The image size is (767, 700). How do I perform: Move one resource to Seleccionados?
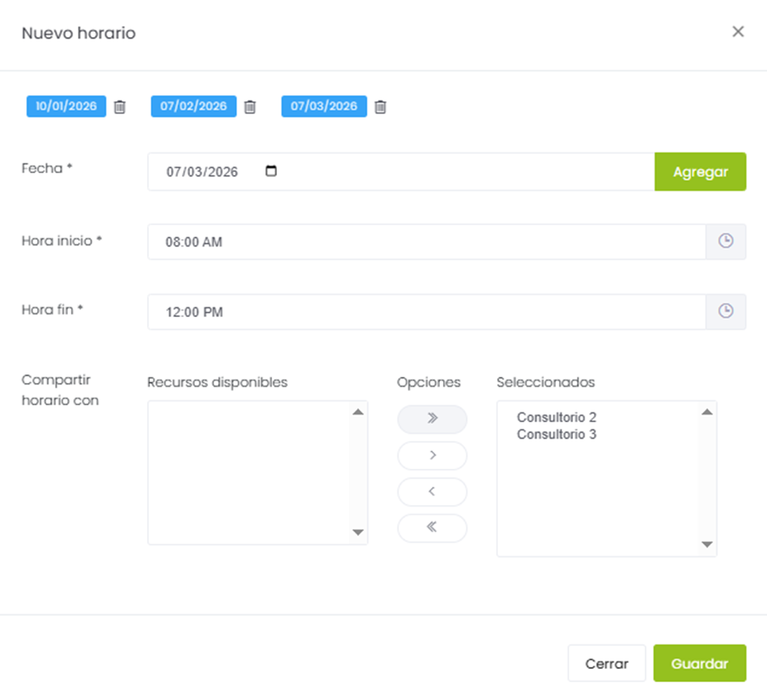432,455
